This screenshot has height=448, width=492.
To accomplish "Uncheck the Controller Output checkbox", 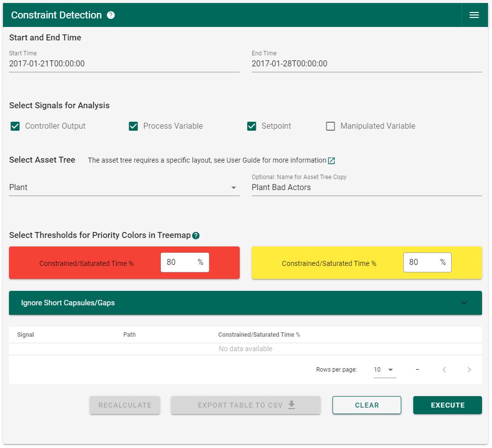I will (15, 126).
